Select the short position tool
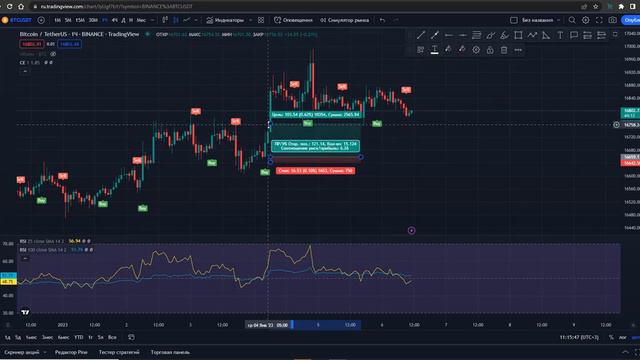Image resolution: width=640 pixels, height=360 pixels. coord(601,36)
